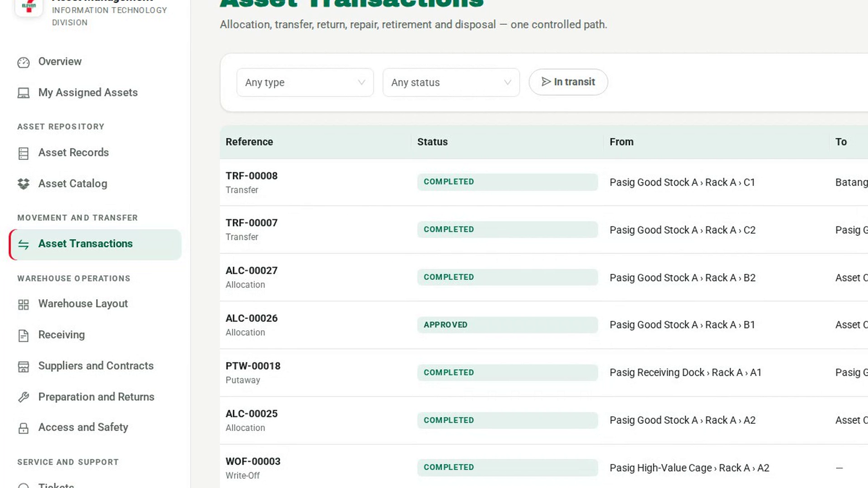The width and height of the screenshot is (868, 488).
Task: Click the Access and Safety lock icon
Action: coord(24,428)
